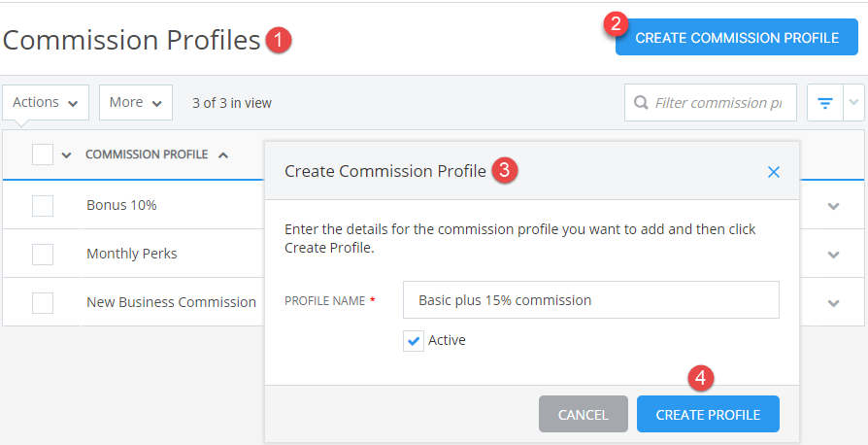Click the Create Commission Profile button

[737, 38]
